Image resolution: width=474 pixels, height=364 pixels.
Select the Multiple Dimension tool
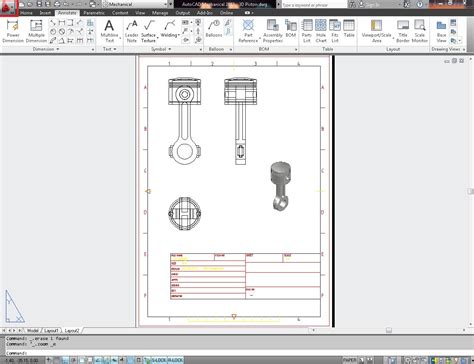(x=36, y=31)
